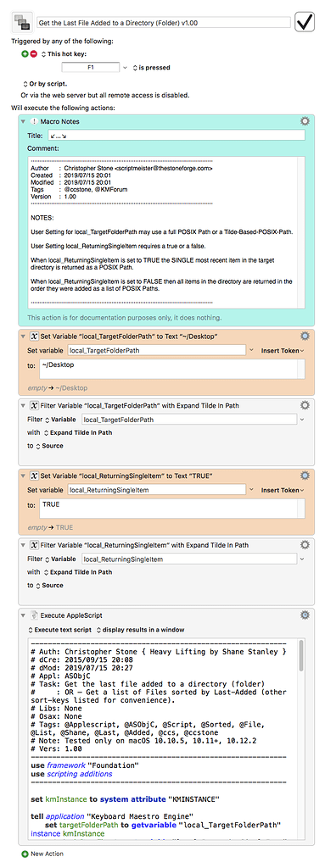This screenshot has width=325, height=868.
Task: Open gear menu of Macro Notes action
Action: coord(305,121)
